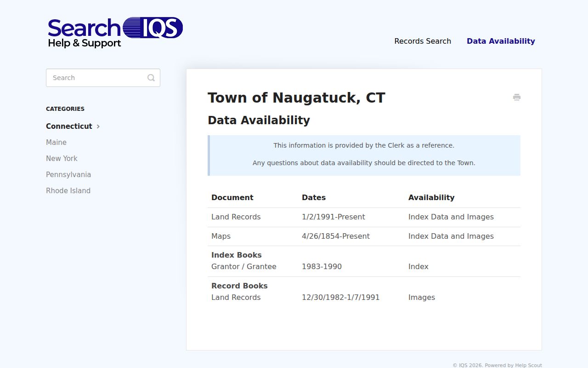Screen dimensions: 588x368
Task: Click the Record Books row label
Action: pos(239,286)
